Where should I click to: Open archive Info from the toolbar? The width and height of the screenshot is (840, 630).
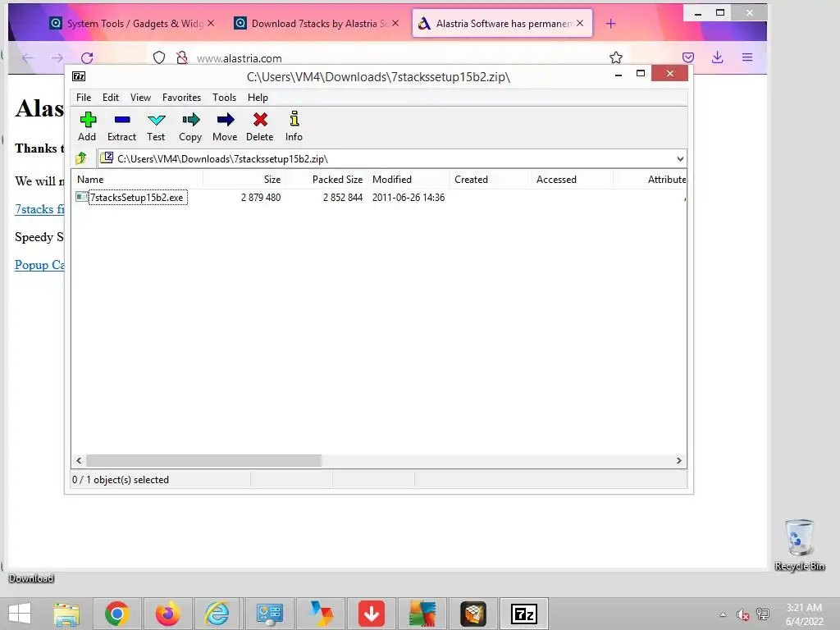[294, 127]
